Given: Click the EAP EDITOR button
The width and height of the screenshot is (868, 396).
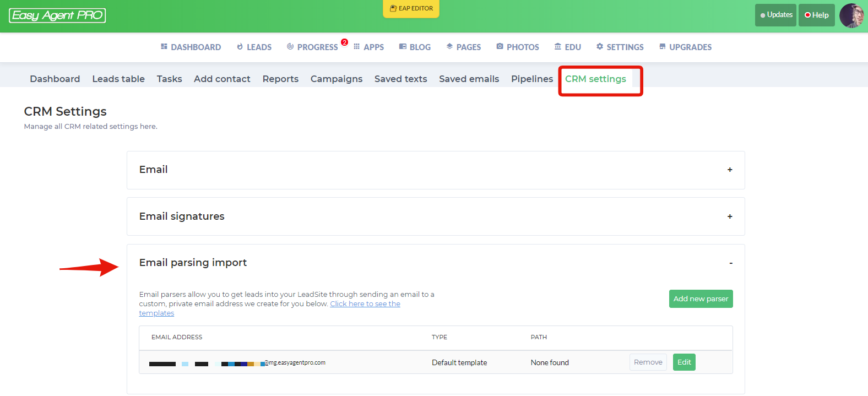Looking at the screenshot, I should tap(411, 9).
